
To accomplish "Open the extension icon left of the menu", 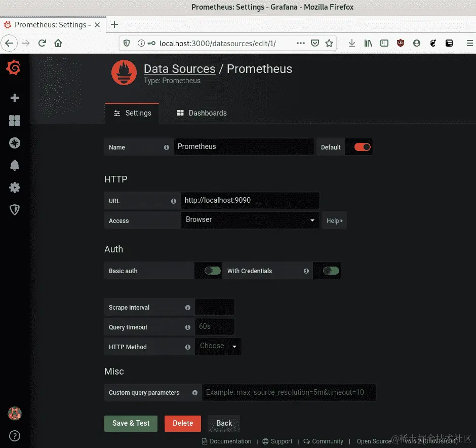I will pos(449,43).
